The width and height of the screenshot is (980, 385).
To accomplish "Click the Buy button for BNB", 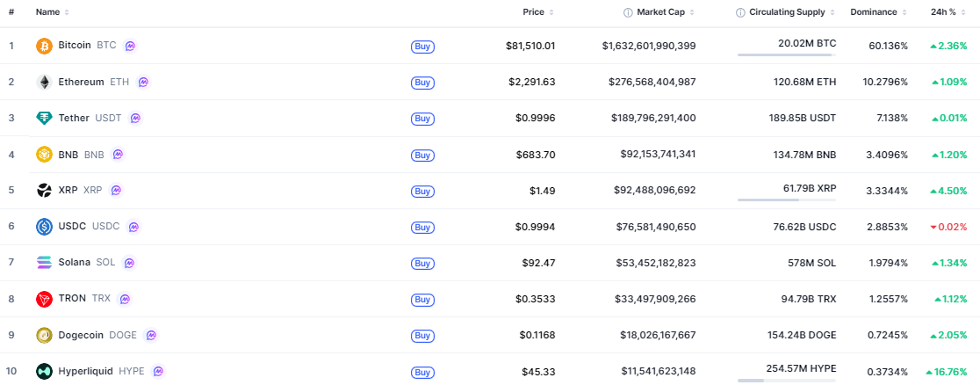I will [422, 155].
